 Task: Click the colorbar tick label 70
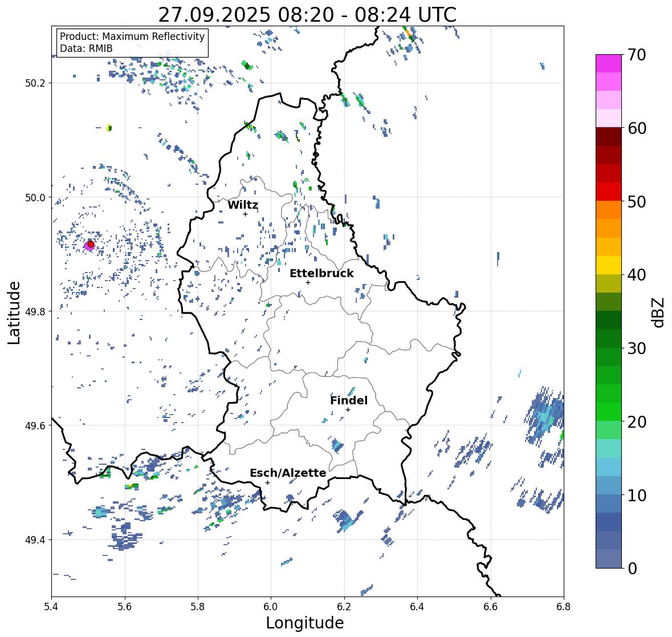(x=637, y=55)
